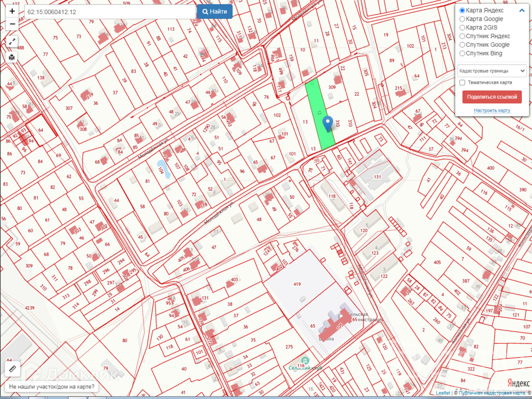Click "Не нашли участок/дом на карте?" prompt
This screenshot has height=399, width=532.
coord(52,387)
